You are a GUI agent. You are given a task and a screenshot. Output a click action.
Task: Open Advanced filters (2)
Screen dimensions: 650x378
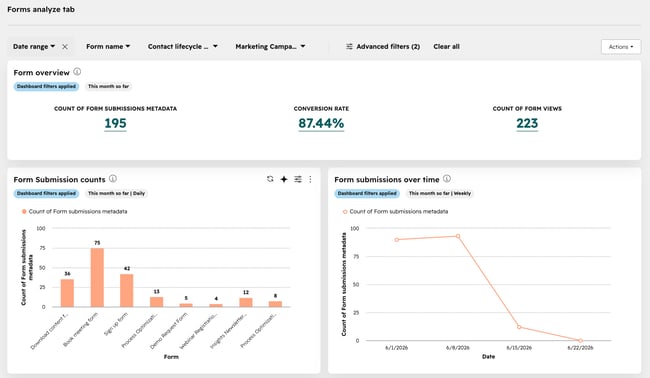[x=383, y=46]
